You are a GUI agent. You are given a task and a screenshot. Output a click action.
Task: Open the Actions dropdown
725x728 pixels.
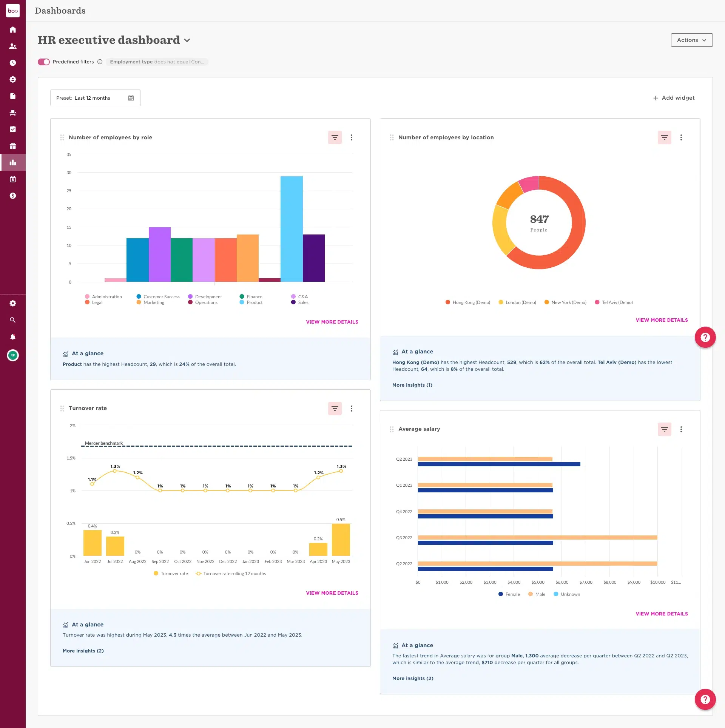(x=691, y=40)
